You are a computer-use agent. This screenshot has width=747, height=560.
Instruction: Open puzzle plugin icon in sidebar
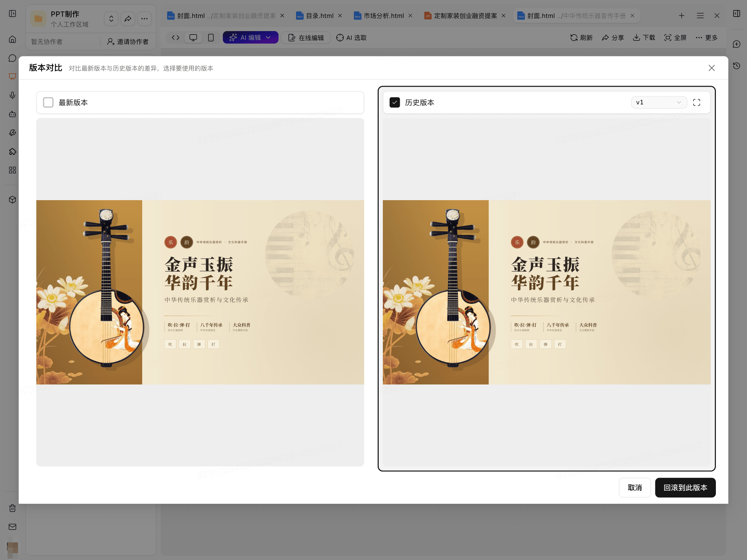pos(12,151)
